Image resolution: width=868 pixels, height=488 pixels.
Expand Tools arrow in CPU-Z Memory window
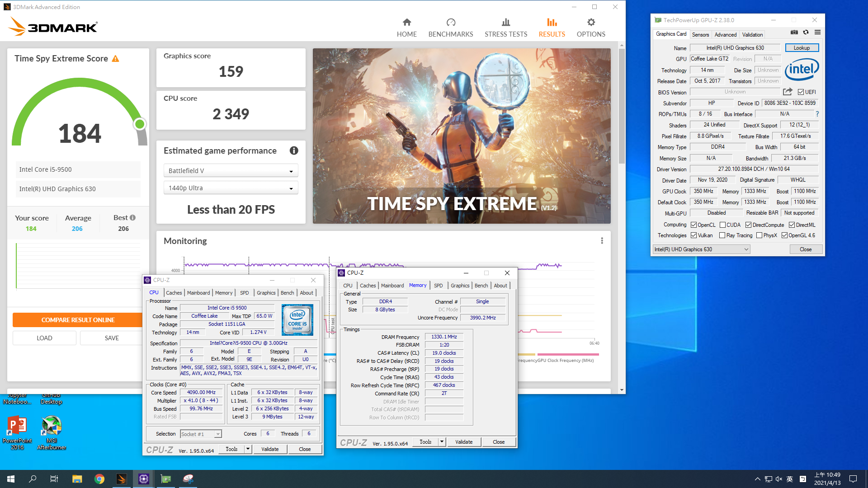[442, 441]
